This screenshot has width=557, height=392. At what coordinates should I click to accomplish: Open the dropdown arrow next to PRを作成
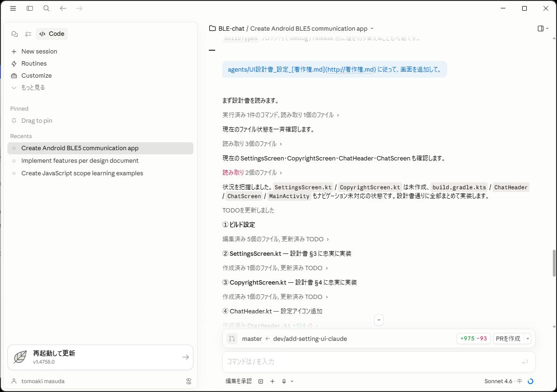click(528, 339)
